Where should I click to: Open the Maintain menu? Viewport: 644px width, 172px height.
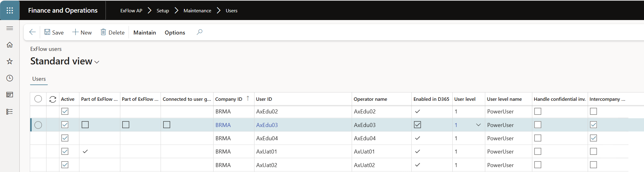point(145,32)
